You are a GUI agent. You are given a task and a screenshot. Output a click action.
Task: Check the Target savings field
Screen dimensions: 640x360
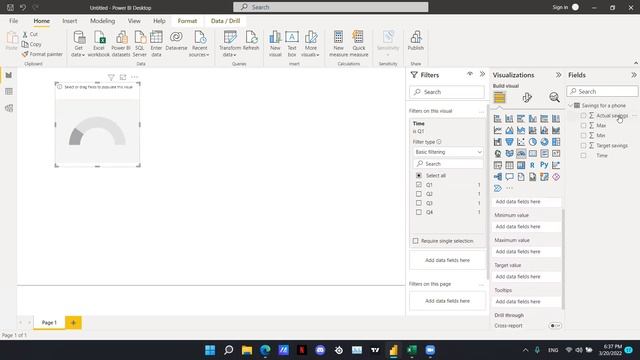pos(583,145)
